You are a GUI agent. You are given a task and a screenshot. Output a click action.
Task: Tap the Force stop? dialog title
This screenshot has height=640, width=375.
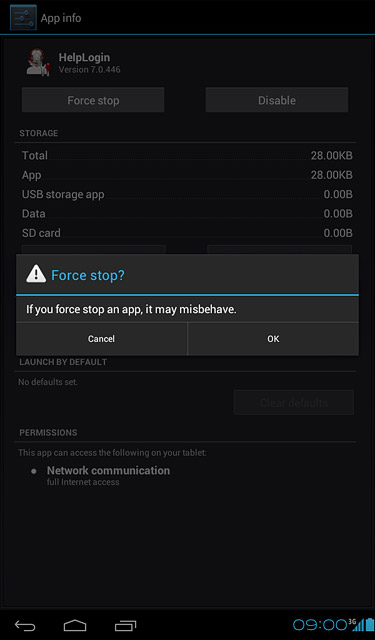tap(88, 275)
